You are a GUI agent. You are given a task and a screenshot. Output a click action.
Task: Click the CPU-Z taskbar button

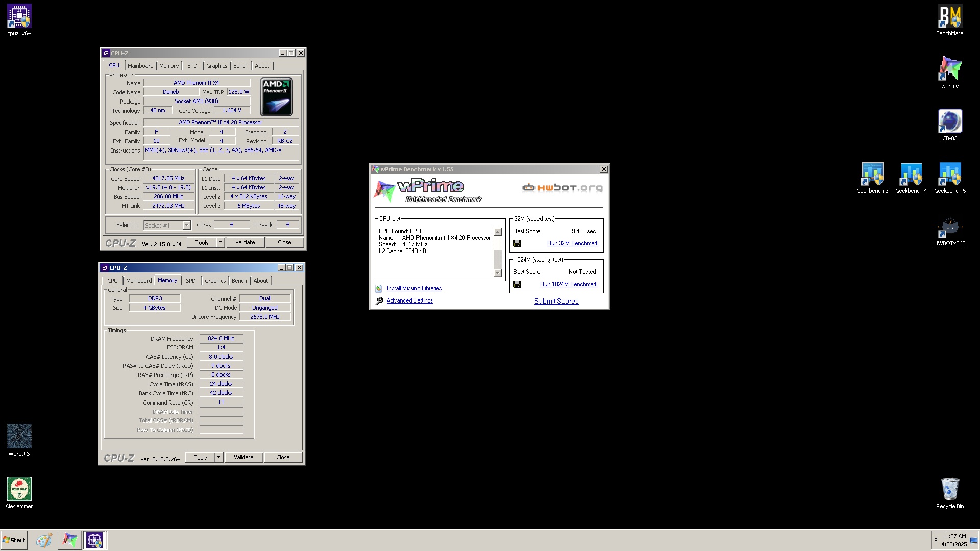click(x=94, y=540)
